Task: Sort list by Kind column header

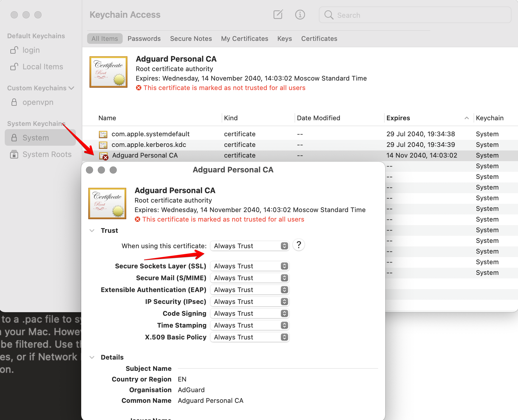Action: (x=231, y=118)
